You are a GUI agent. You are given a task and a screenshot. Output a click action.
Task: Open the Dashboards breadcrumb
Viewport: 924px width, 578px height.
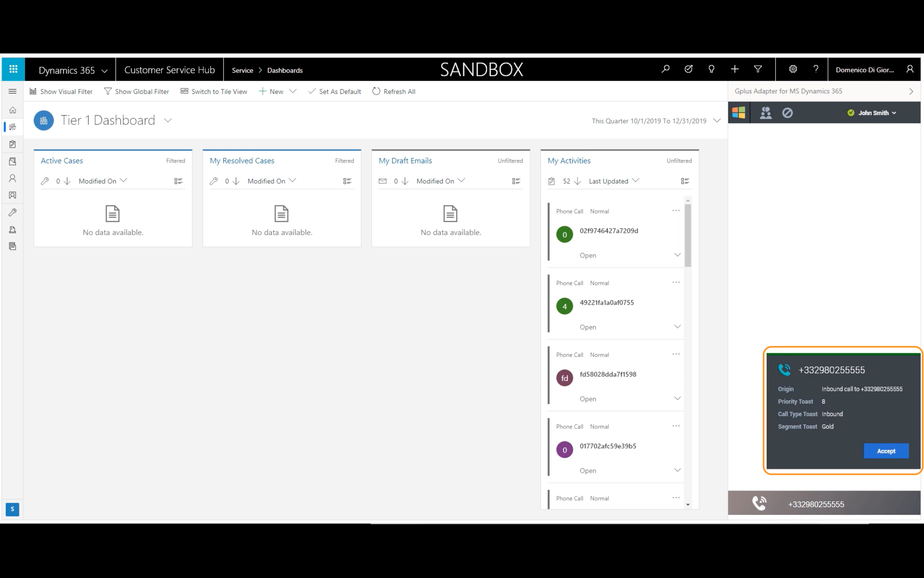(x=285, y=70)
